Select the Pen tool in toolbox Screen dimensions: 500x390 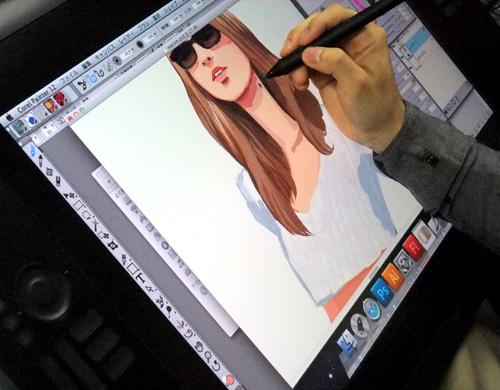pyautogui.click(x=123, y=259)
